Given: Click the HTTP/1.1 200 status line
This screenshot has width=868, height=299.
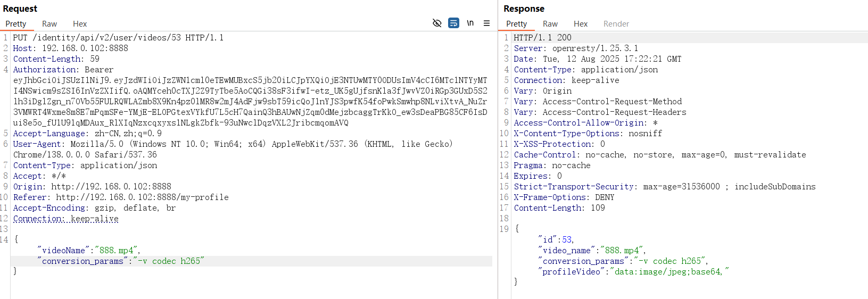Looking at the screenshot, I should pos(542,38).
